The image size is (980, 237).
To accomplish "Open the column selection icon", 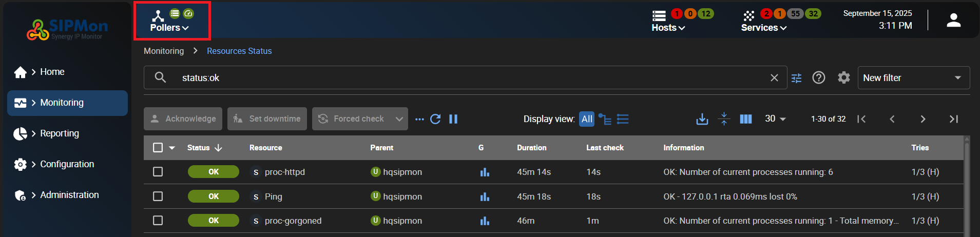I will coord(745,119).
